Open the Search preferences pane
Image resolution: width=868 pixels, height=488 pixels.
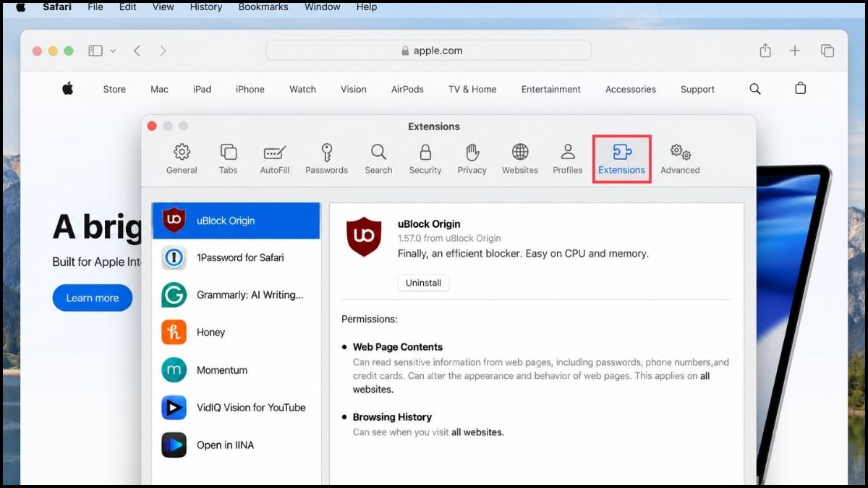click(378, 159)
